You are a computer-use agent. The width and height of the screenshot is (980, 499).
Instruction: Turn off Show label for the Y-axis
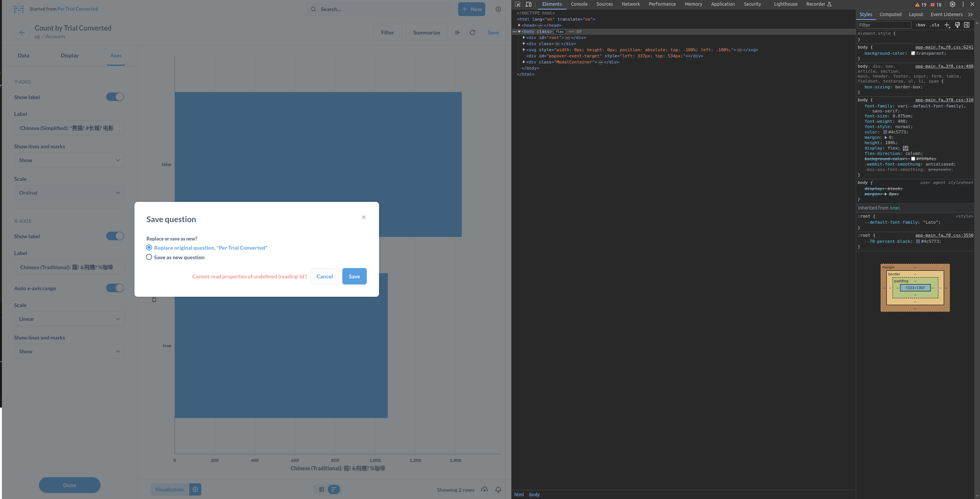pyautogui.click(x=115, y=97)
